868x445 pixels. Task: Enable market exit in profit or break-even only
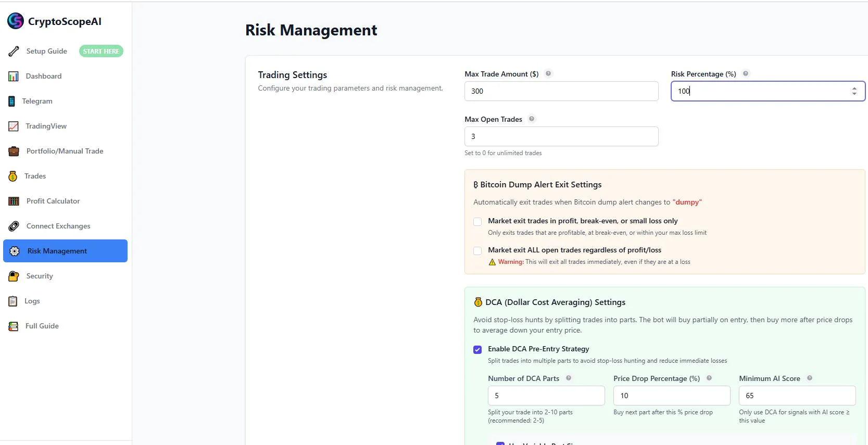(477, 222)
